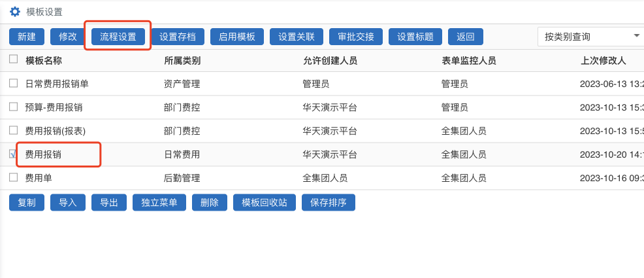
Task: Click the 复制 button below the table
Action: (27, 202)
